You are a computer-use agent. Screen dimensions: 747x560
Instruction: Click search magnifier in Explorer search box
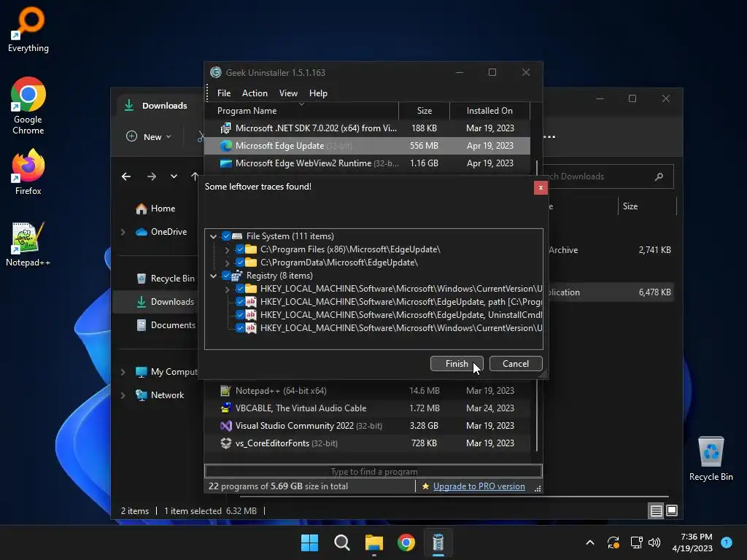pyautogui.click(x=659, y=176)
